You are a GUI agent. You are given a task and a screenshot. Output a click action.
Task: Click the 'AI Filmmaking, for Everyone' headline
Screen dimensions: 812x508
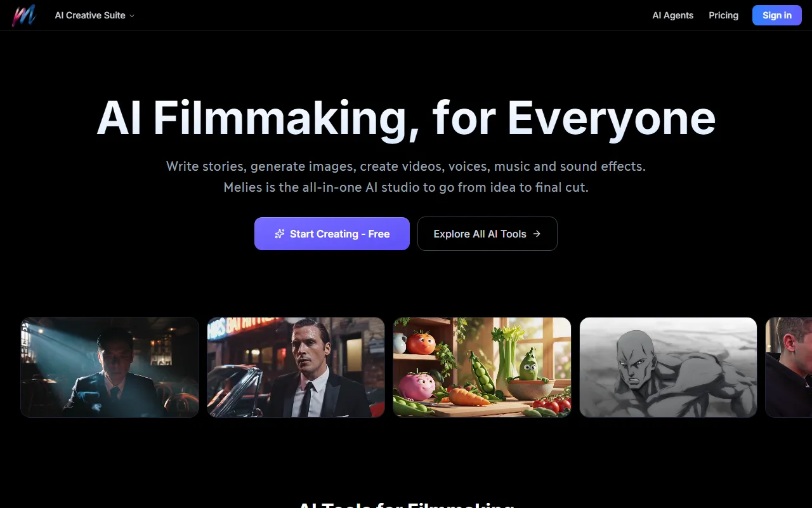(x=406, y=118)
